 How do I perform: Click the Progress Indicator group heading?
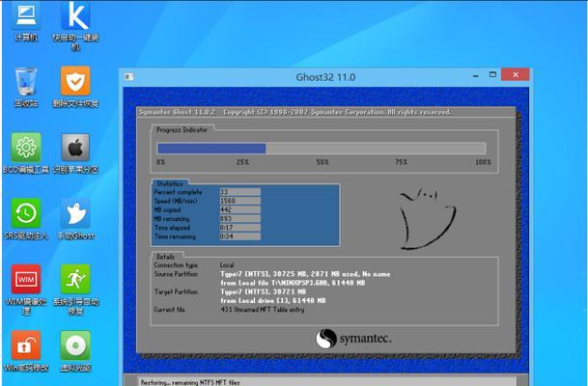[x=182, y=129]
